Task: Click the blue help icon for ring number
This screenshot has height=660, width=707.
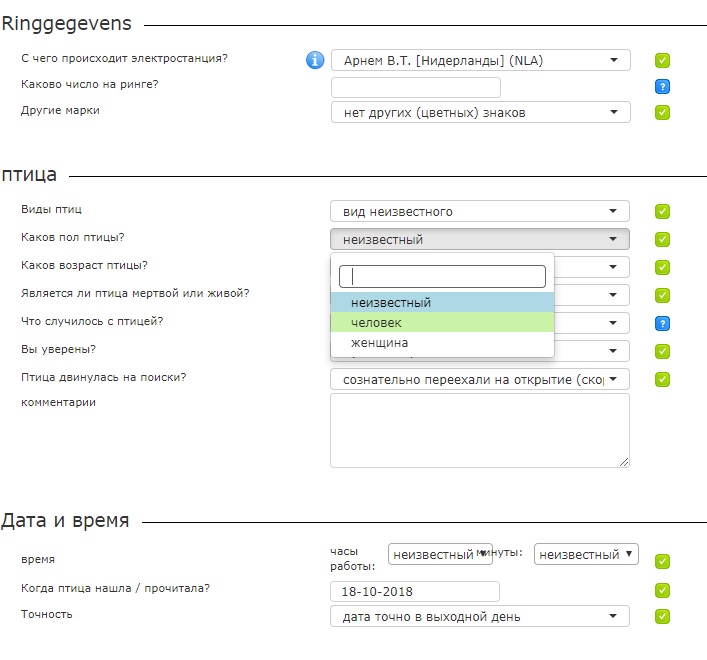Action: pos(662,87)
